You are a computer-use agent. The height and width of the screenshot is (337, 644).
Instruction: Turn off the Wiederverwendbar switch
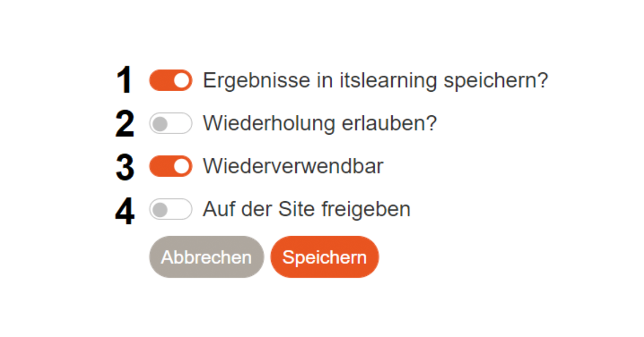tap(170, 166)
